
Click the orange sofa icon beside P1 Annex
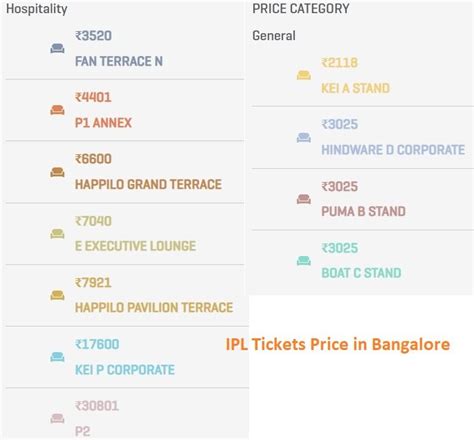57,110
